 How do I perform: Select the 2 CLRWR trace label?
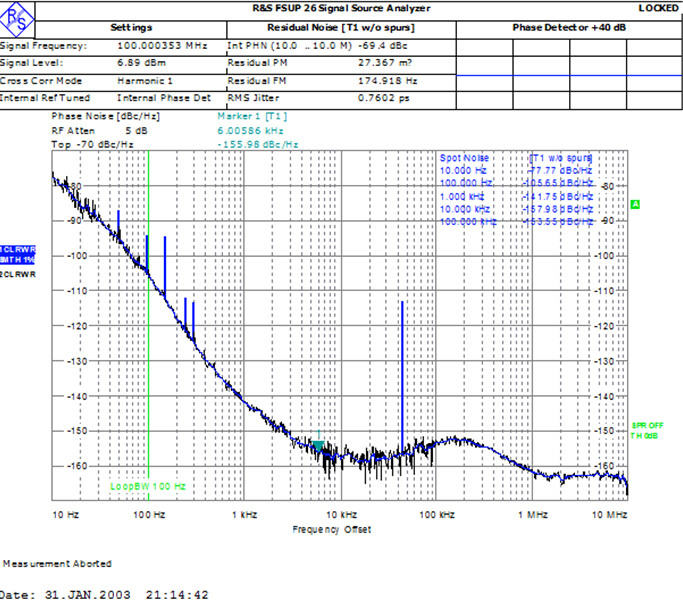click(x=17, y=274)
